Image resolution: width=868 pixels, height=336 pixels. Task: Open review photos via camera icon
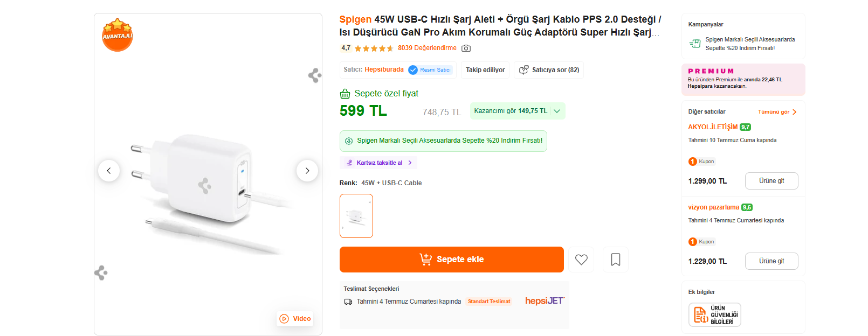[x=466, y=48]
